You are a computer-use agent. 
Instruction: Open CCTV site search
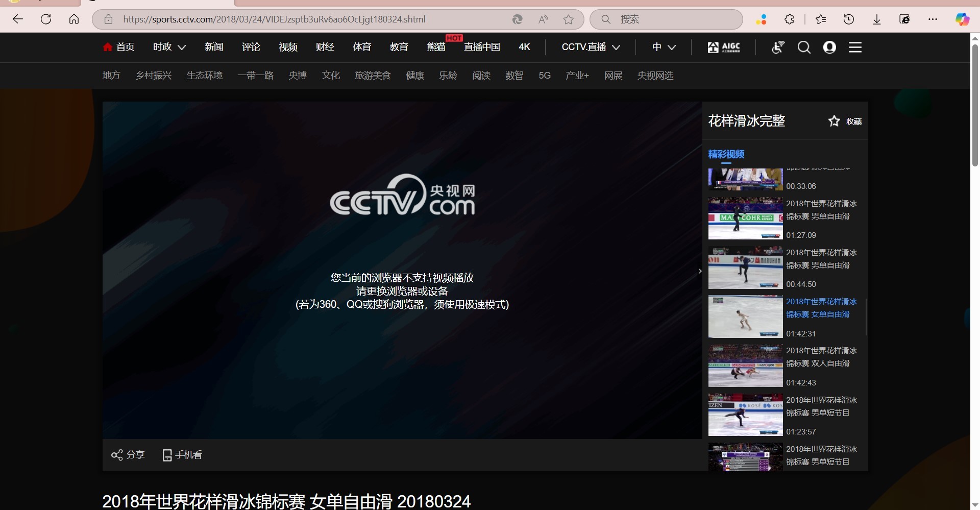coord(804,47)
